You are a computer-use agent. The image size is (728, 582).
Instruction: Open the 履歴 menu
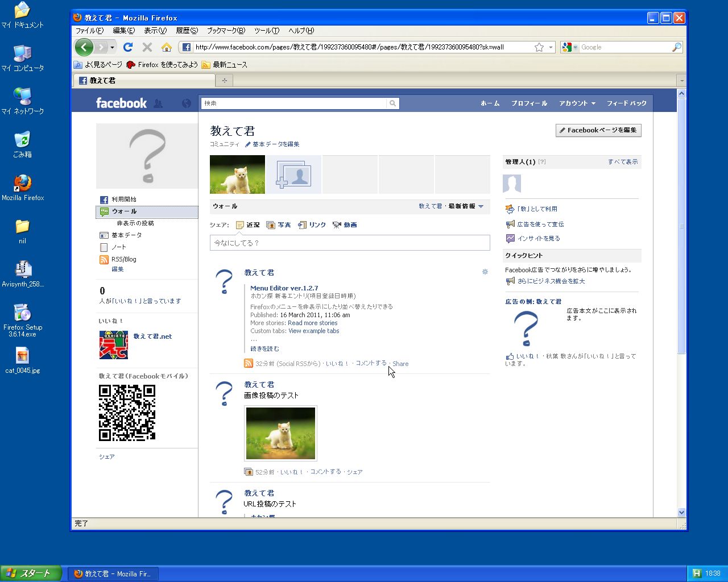click(x=187, y=31)
